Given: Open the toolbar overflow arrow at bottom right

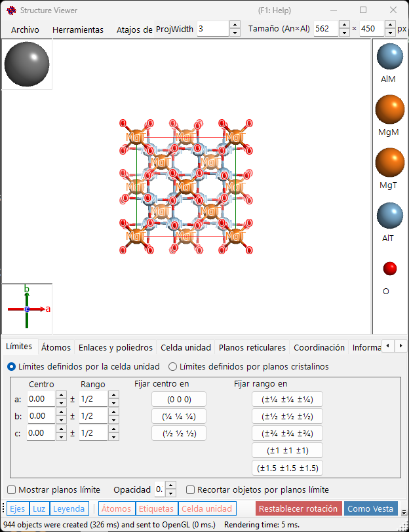Looking at the screenshot, I should tap(404, 512).
